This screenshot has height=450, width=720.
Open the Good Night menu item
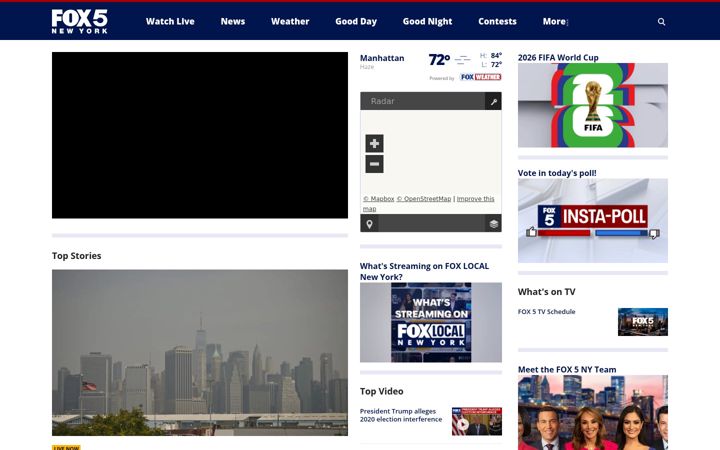point(428,21)
